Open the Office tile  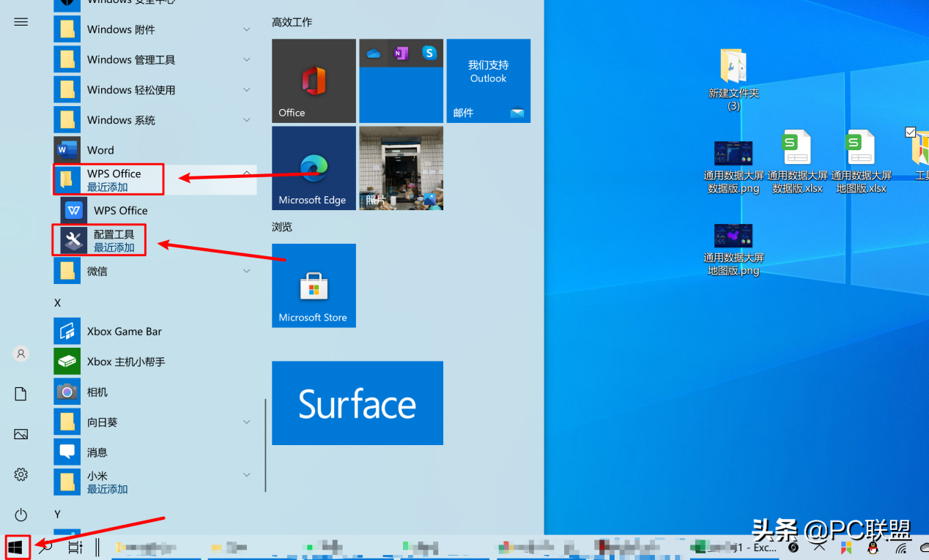tap(314, 81)
